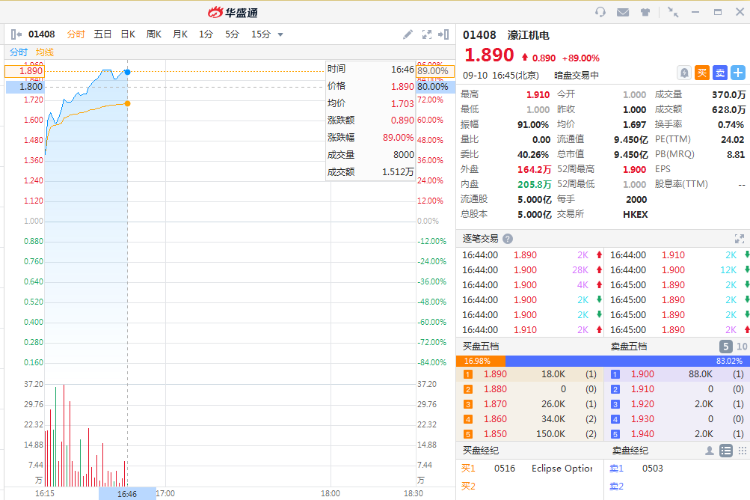750x500 pixels.
Task: Click the orange 买 buy button
Action: [x=702, y=72]
